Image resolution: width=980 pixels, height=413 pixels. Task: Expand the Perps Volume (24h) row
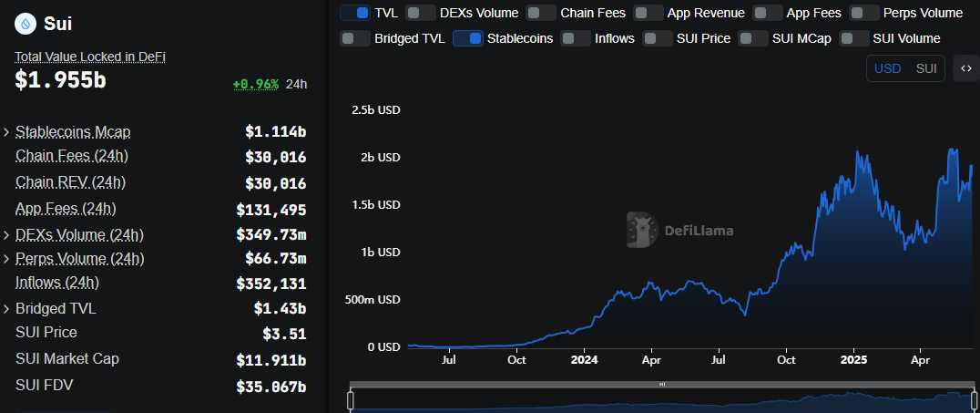[6, 259]
